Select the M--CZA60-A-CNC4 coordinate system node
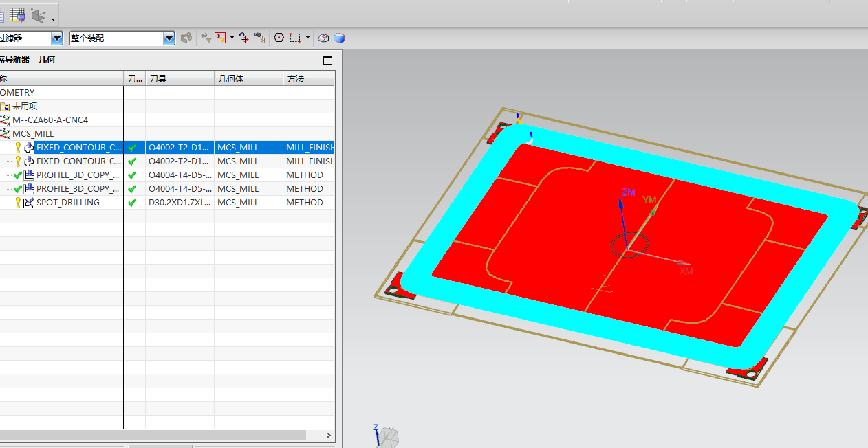Image resolution: width=868 pixels, height=448 pixels. (50, 120)
